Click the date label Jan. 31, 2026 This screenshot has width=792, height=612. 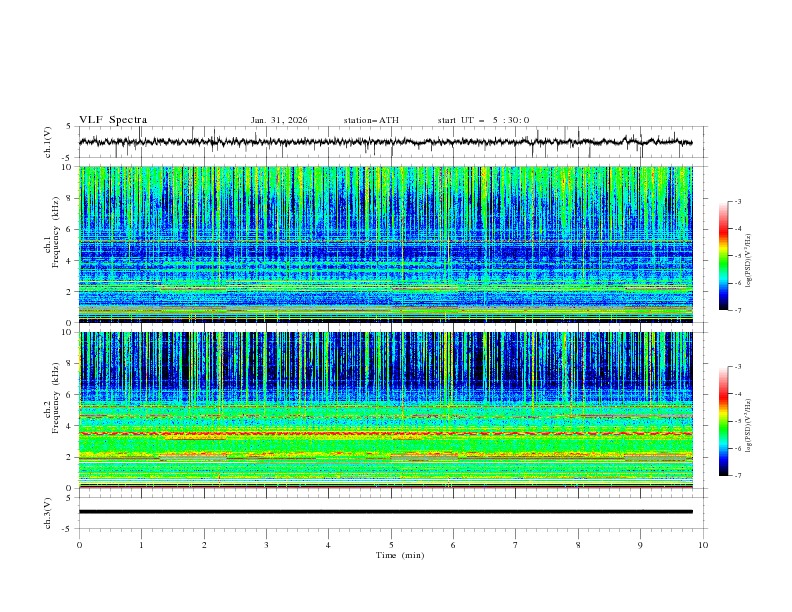coord(279,120)
